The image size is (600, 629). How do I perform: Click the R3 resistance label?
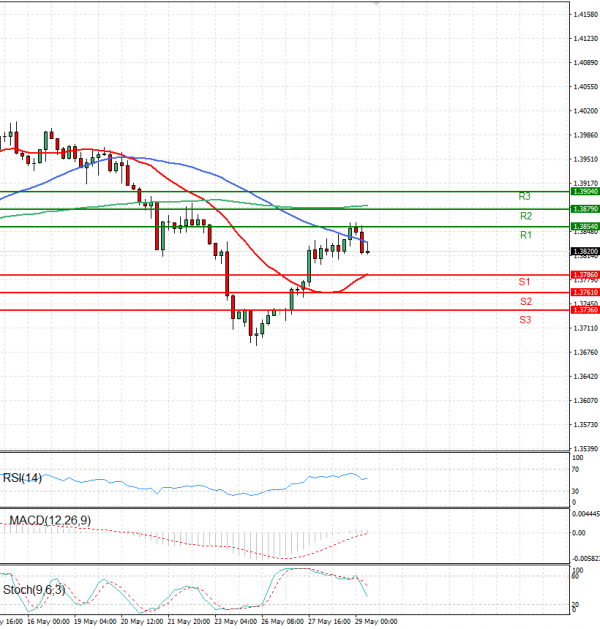525,197
